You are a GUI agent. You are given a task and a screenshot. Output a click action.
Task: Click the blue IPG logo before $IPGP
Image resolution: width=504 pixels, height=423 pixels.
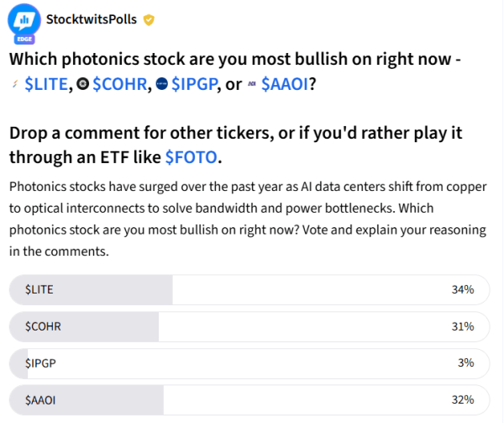click(x=161, y=84)
